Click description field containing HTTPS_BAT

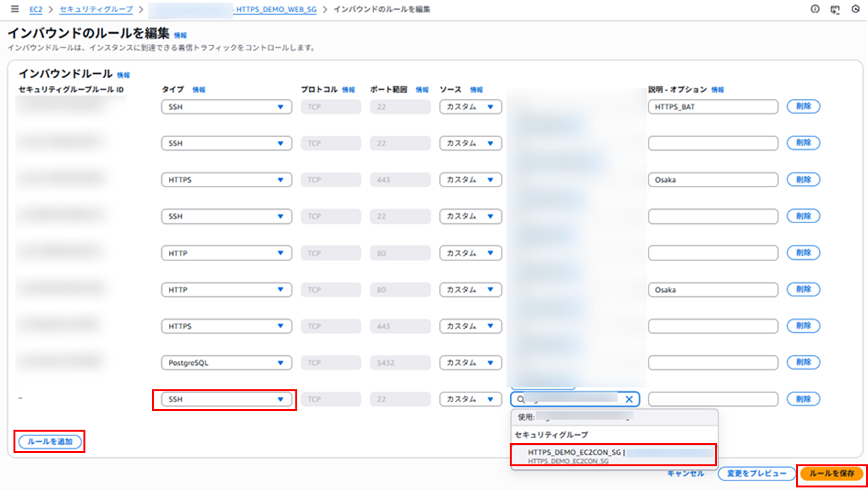tap(713, 107)
